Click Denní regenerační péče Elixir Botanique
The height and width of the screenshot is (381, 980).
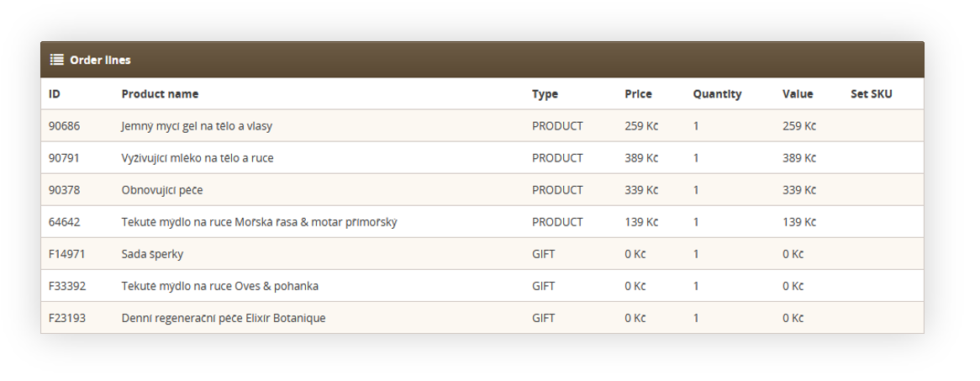pyautogui.click(x=224, y=319)
